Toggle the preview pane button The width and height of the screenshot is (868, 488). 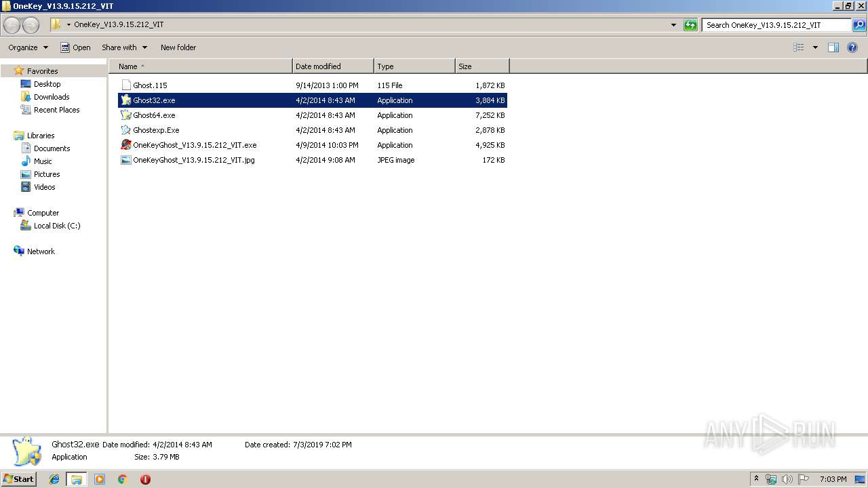click(833, 47)
